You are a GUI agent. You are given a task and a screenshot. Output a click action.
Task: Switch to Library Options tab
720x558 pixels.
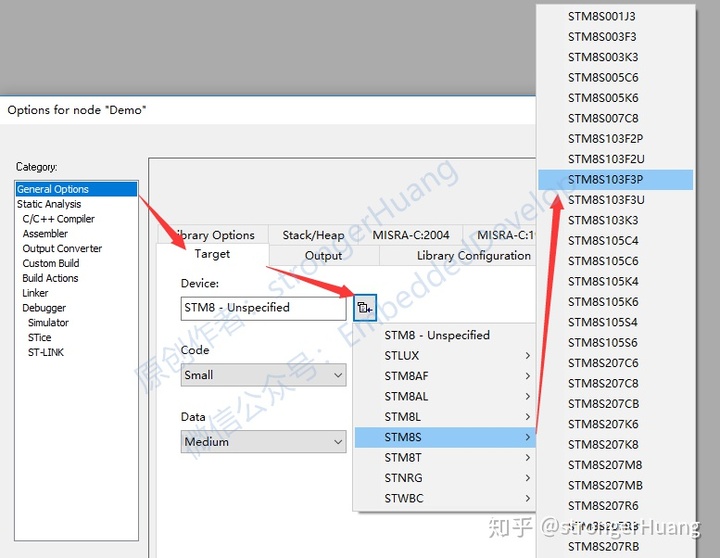(214, 235)
